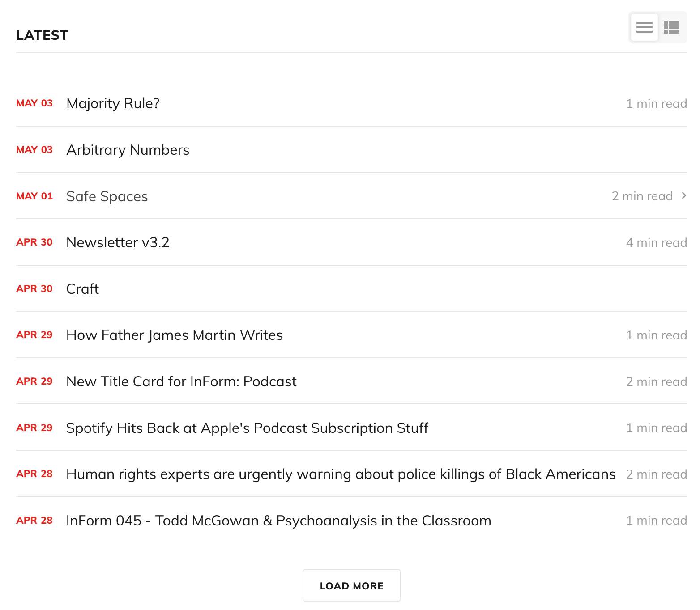Click APR 29 date beside New Title Card
This screenshot has width=700, height=610.
[x=34, y=381]
